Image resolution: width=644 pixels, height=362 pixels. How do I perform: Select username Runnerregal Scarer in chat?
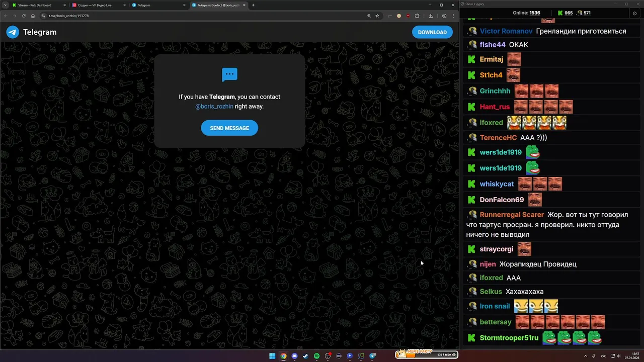pyautogui.click(x=512, y=215)
